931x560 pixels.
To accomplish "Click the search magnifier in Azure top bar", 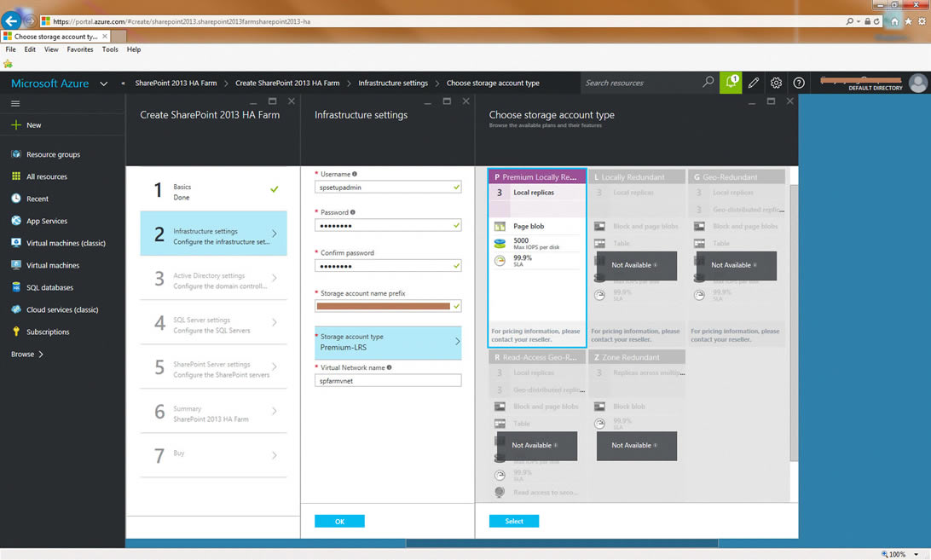I will (x=708, y=82).
